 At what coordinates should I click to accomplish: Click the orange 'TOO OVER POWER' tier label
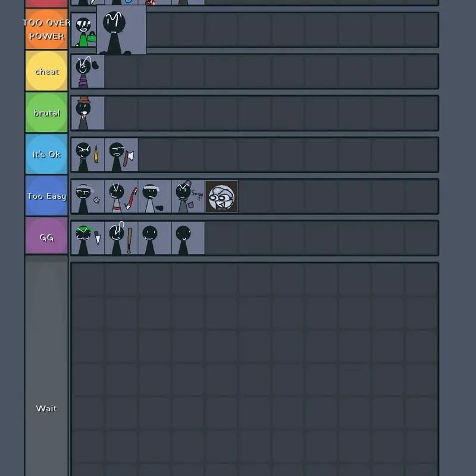coord(46,29)
